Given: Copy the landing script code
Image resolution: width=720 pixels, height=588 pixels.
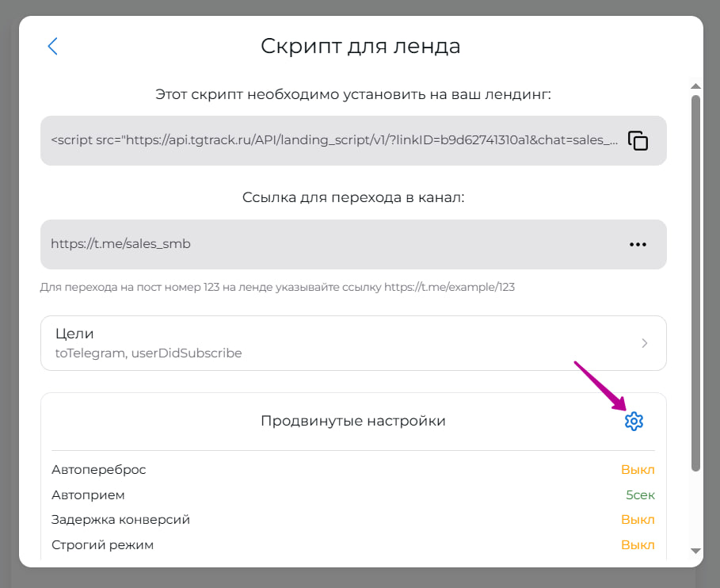Looking at the screenshot, I should coord(638,140).
